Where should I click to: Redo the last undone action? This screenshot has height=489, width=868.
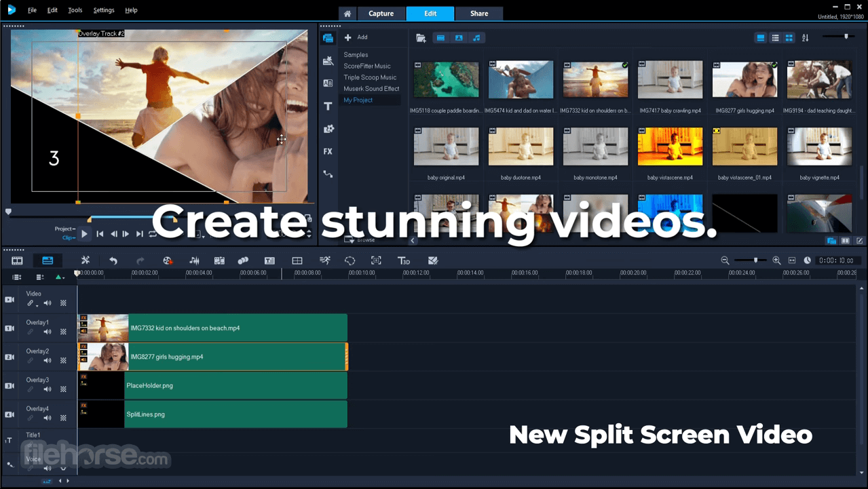click(140, 260)
